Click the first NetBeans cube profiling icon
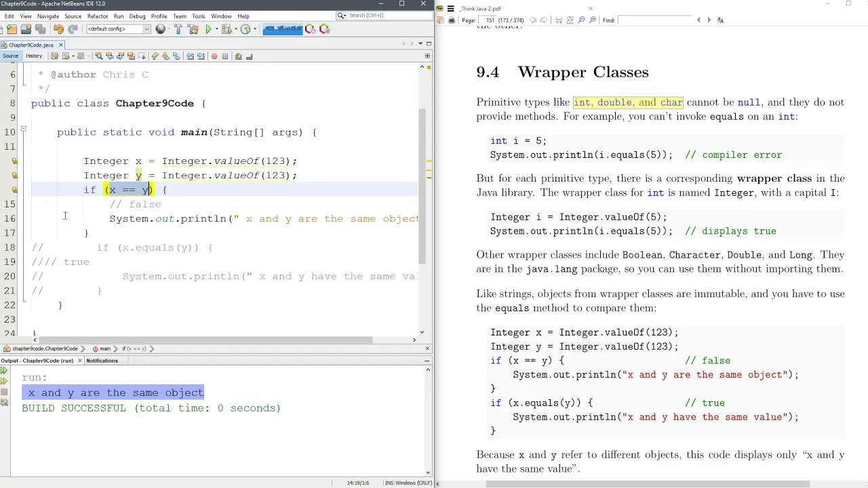Screen dimensions: 868x488 pyautogui.click(x=310, y=29)
